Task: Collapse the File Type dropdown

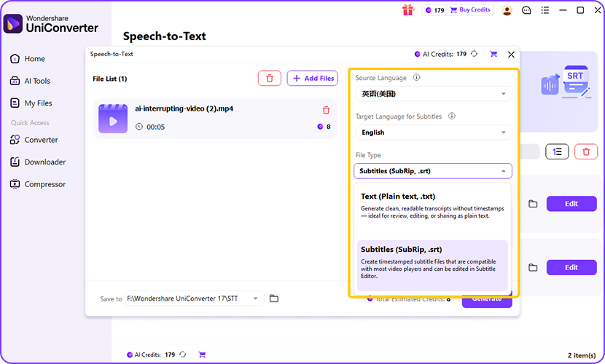Action: point(433,171)
